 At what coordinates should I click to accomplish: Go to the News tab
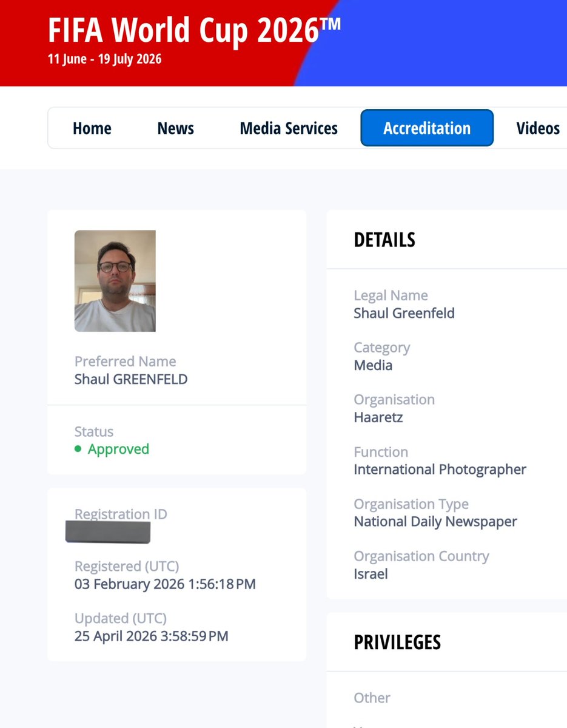point(175,128)
